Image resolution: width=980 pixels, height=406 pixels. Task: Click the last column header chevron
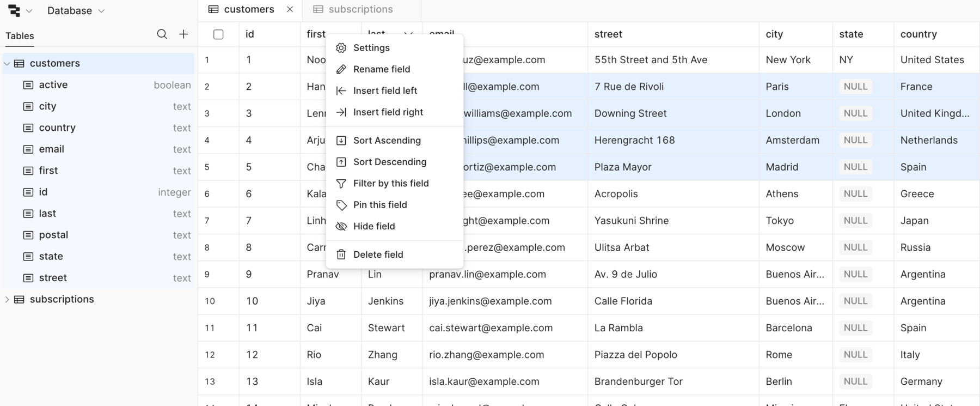[408, 34]
